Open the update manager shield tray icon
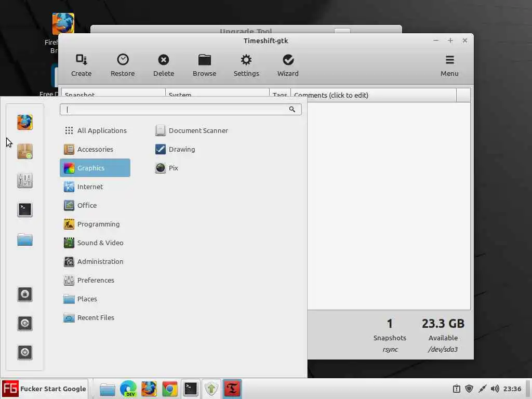 coord(469,389)
